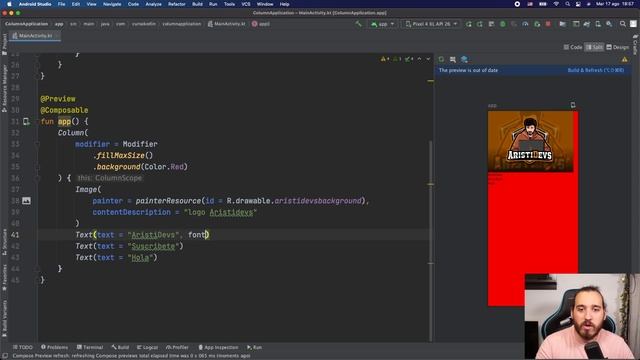This screenshot has width=640, height=360.
Task: Open the App Inspection tool window
Action: pyautogui.click(x=218, y=347)
